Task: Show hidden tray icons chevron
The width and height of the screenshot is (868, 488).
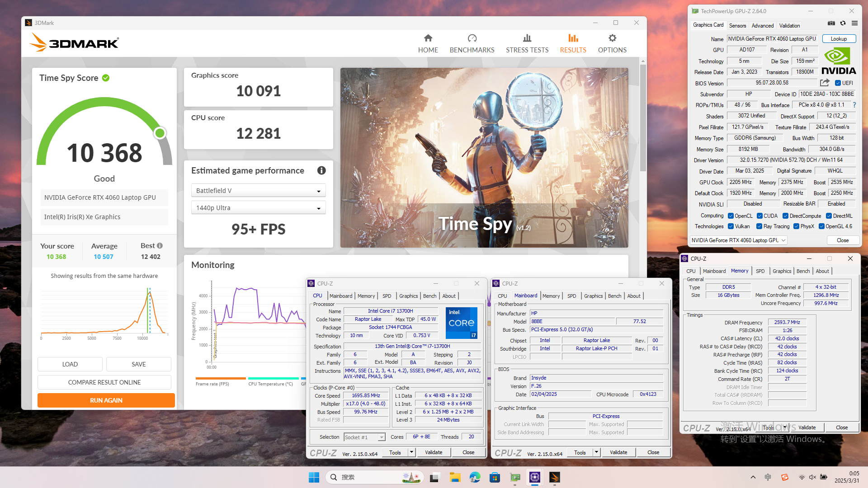Action: 753,477
